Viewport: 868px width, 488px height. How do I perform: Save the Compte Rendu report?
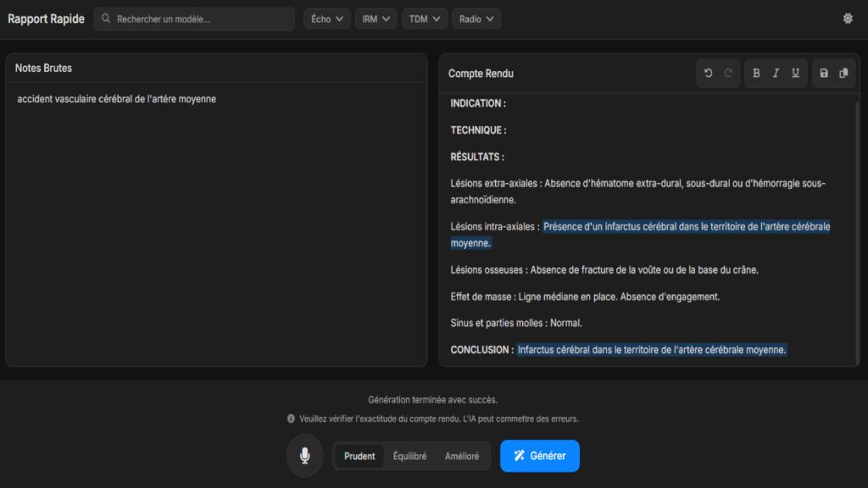click(x=824, y=74)
